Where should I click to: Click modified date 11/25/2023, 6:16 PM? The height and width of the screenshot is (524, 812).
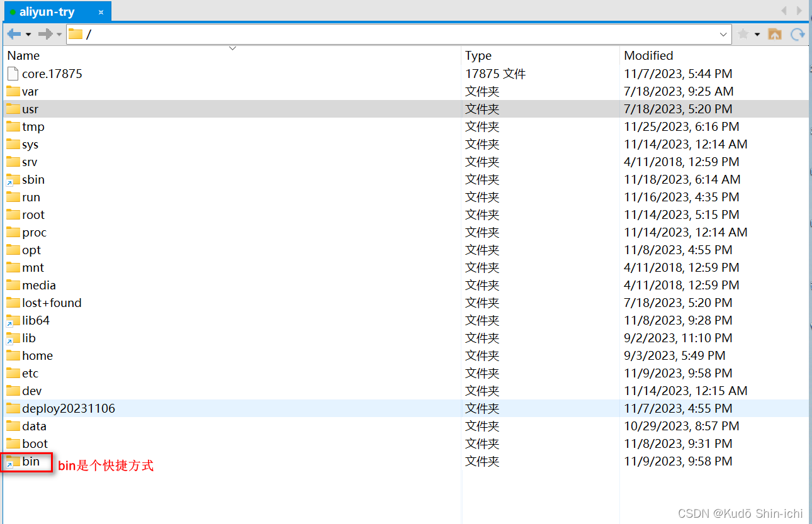[682, 126]
